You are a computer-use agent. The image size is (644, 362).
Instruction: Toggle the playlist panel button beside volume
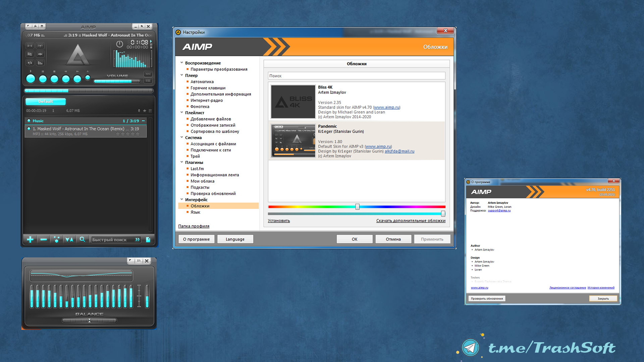point(148,81)
